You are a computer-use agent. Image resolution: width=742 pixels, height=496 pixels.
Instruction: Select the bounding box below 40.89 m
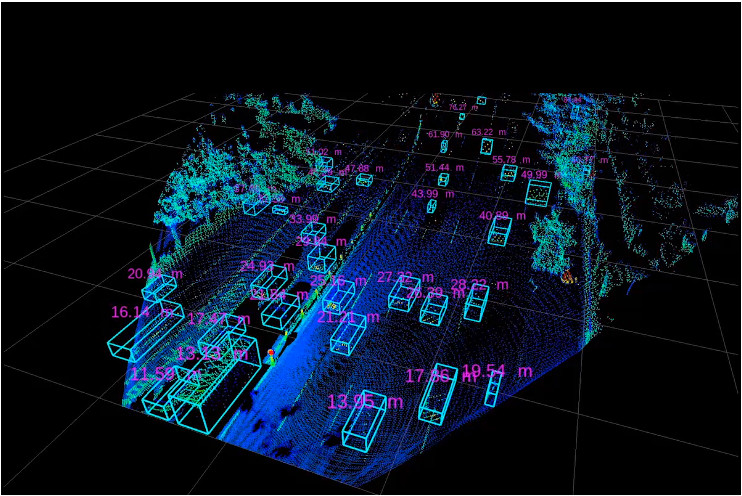tap(499, 232)
